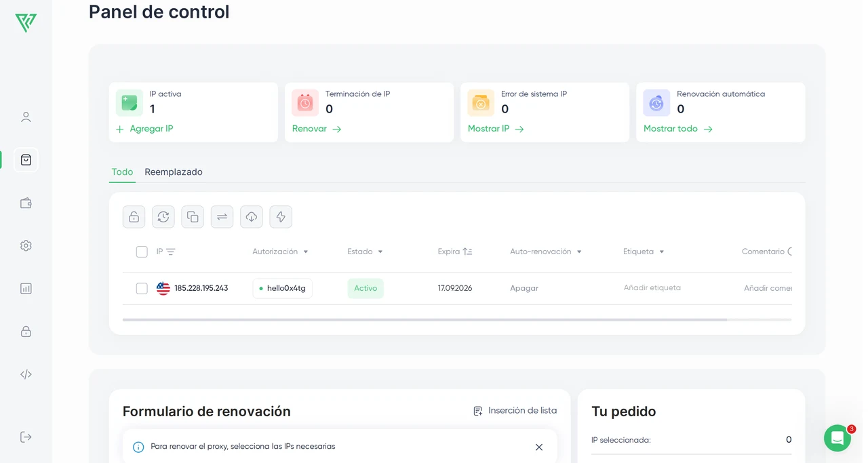Click the IP seleccionada label
Image resolution: width=868 pixels, height=463 pixels.
coord(621,440)
